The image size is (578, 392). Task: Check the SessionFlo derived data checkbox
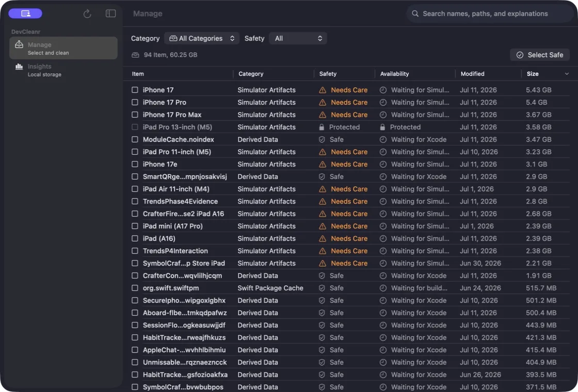pyautogui.click(x=135, y=325)
